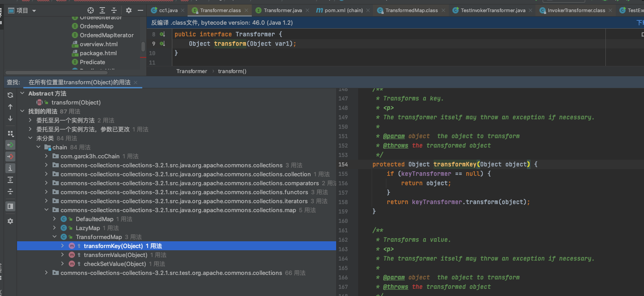Collapse the 找到的用法 node
644x296 pixels.
coord(22,111)
